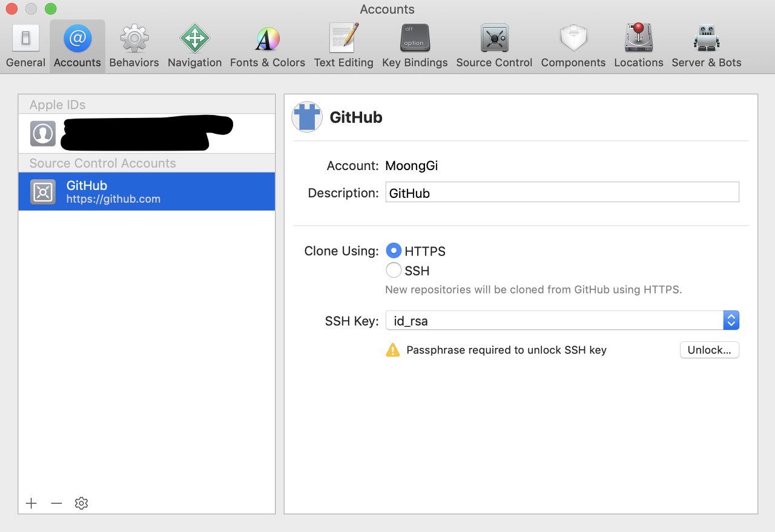Viewport: 775px width, 532px height.
Task: Click the GitHub heading in the detail pane
Action: click(x=356, y=117)
